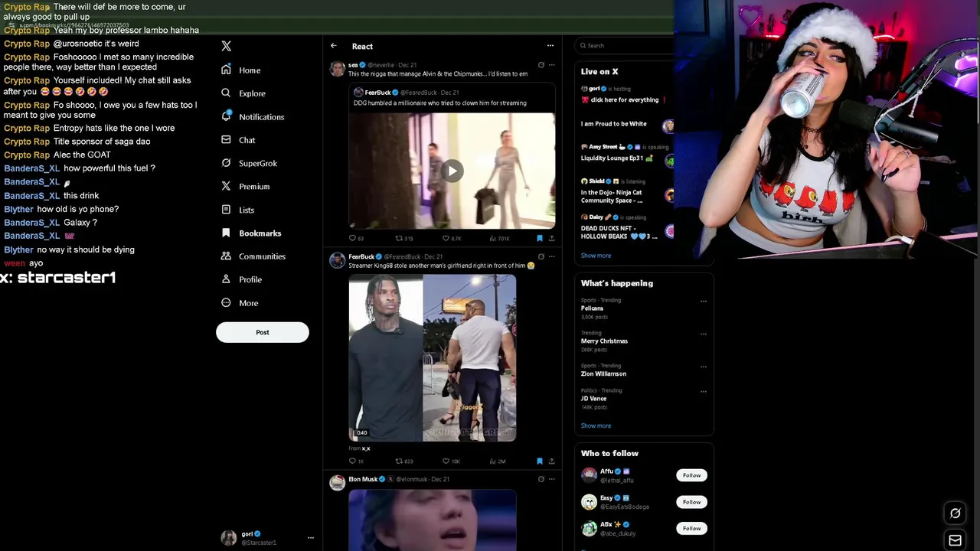Open the Zion Williamson trending topic

(603, 373)
